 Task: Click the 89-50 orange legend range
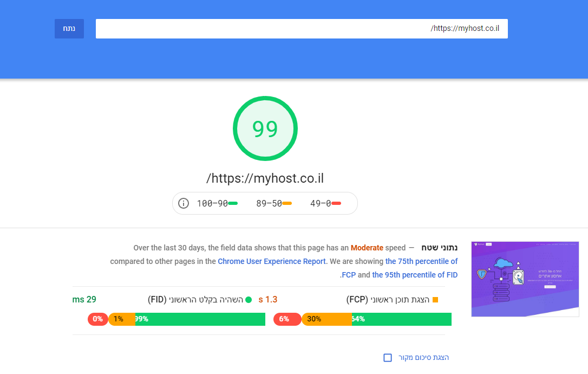click(274, 203)
